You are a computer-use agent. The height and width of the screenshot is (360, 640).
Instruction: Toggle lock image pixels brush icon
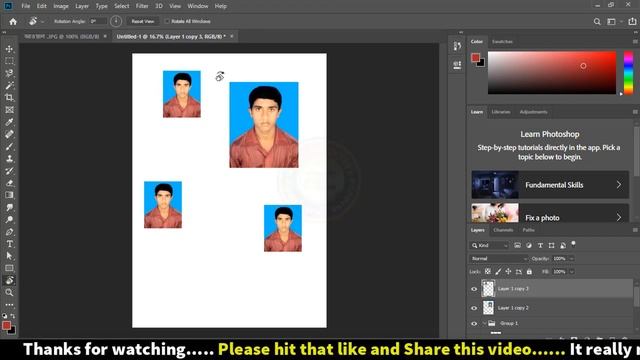498,271
